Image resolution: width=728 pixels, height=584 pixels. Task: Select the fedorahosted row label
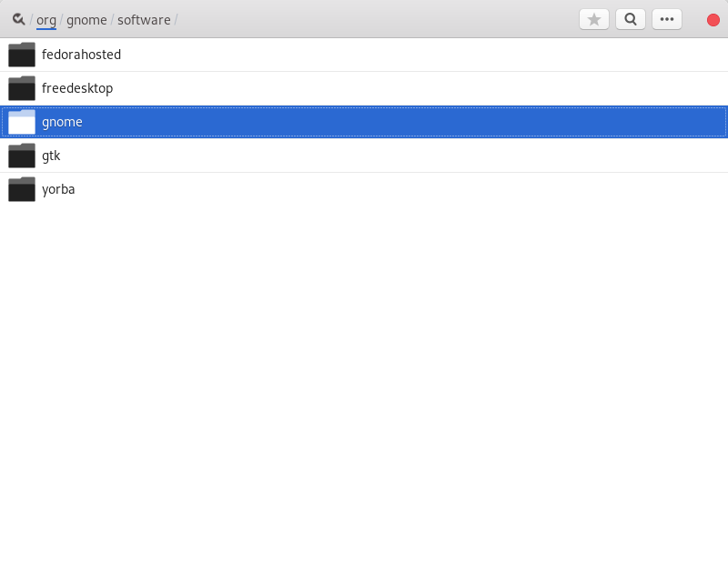click(81, 55)
